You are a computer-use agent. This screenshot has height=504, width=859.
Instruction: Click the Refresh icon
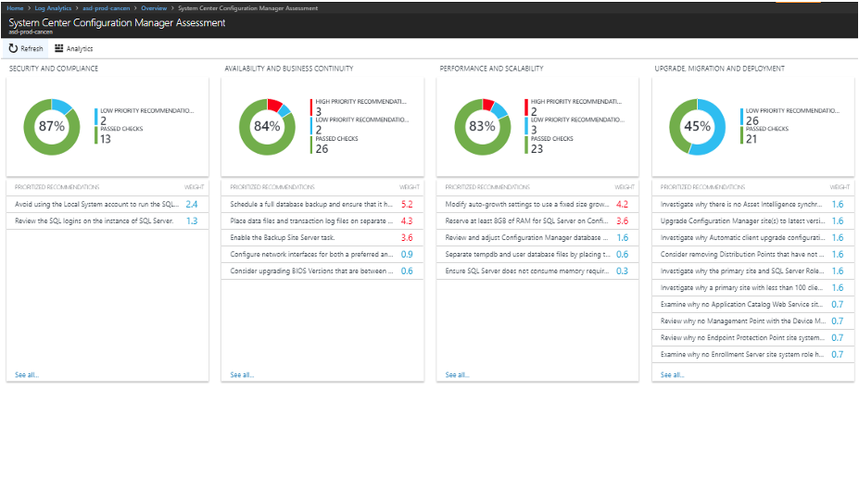13,48
